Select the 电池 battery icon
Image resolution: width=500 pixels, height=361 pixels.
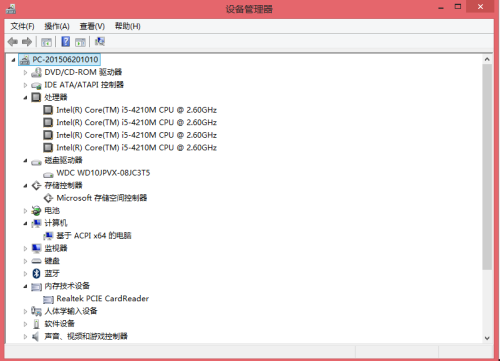[36, 211]
